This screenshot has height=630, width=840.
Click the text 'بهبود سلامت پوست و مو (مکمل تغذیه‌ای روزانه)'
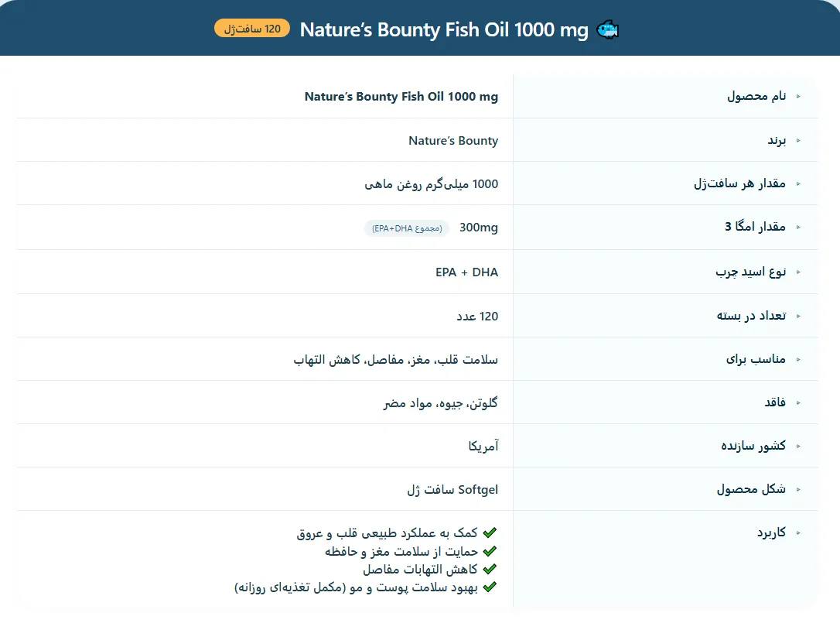pos(356,587)
